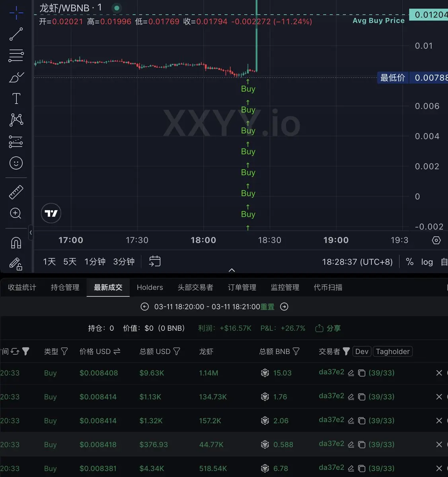
Task: Select the Text annotation tool
Action: click(x=16, y=99)
